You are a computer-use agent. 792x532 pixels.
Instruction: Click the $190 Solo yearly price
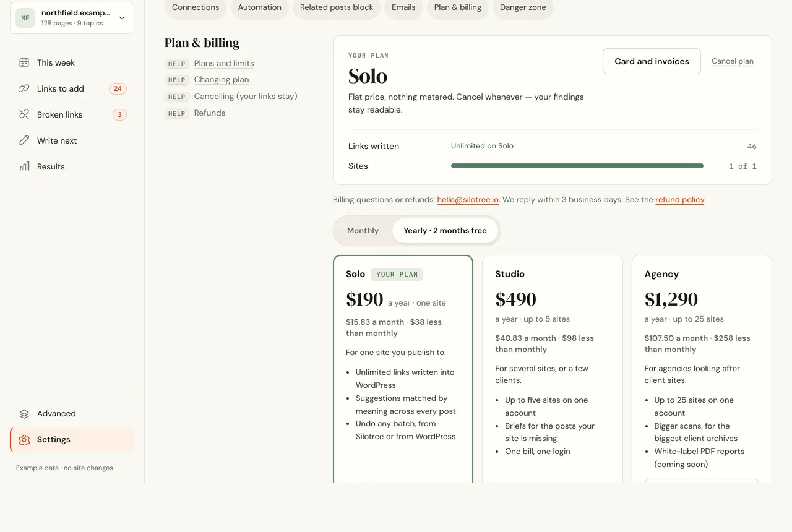pos(364,299)
